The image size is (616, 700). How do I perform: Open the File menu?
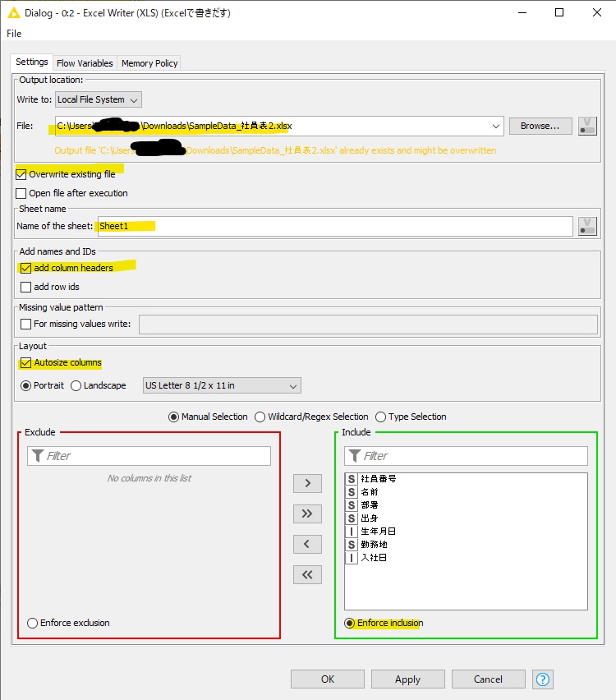[14, 34]
